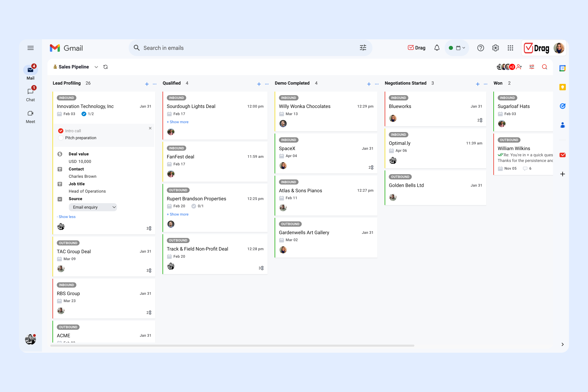Open the Gardenwells Art Gallery card
Image resolution: width=588 pixels, height=392 pixels.
(326, 238)
